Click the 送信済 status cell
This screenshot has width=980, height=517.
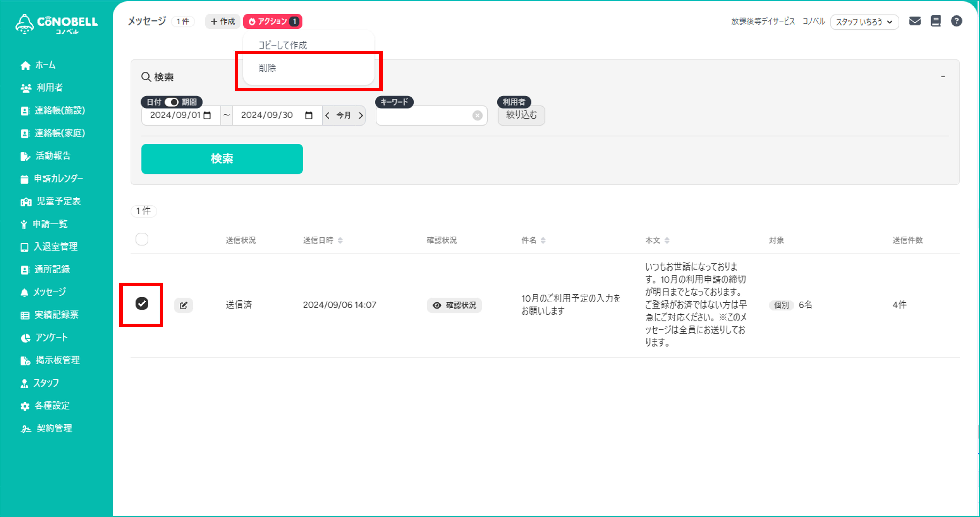pyautogui.click(x=239, y=305)
